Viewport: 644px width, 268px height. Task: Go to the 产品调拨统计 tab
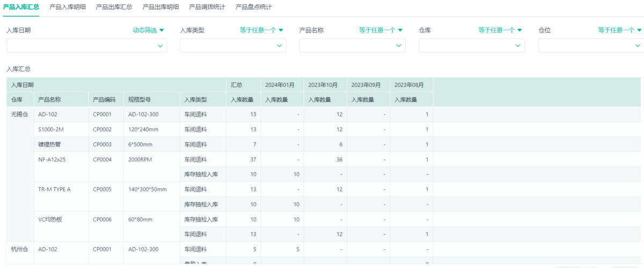[207, 7]
